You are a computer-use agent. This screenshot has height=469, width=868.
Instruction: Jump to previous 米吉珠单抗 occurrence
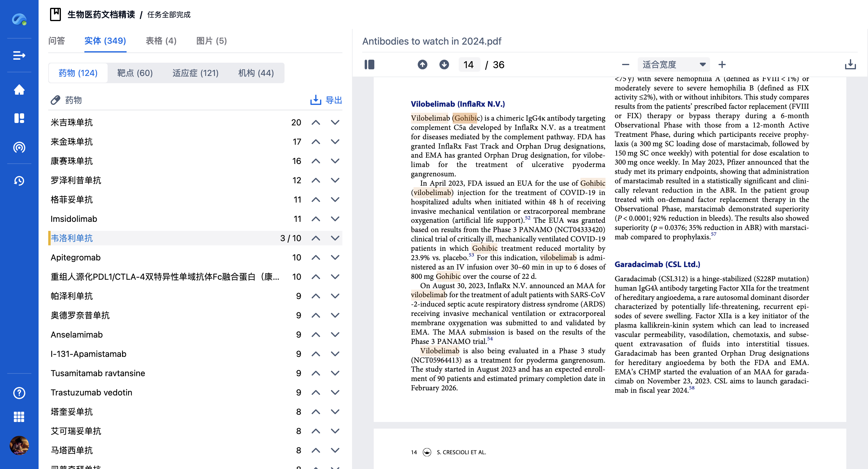[x=316, y=123]
